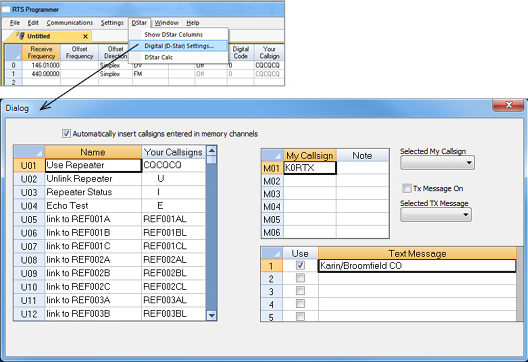Check Use checkbox for message 4
Image resolution: width=528 pixels, height=362 pixels.
pos(300,304)
